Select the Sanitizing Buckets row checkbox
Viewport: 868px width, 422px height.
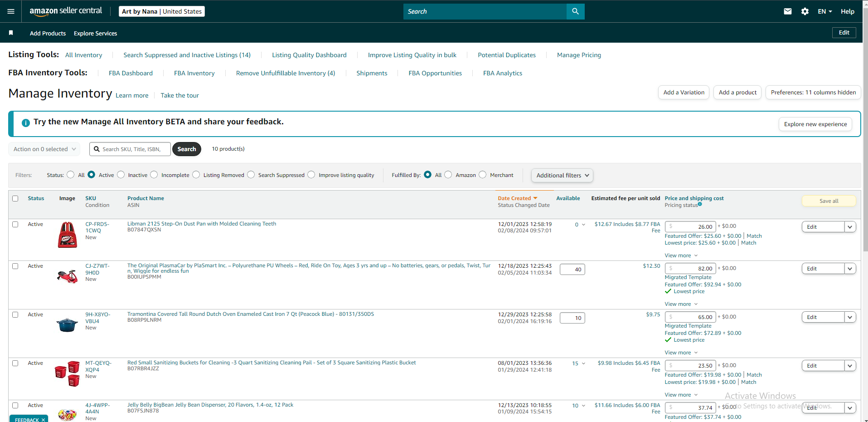pyautogui.click(x=15, y=363)
